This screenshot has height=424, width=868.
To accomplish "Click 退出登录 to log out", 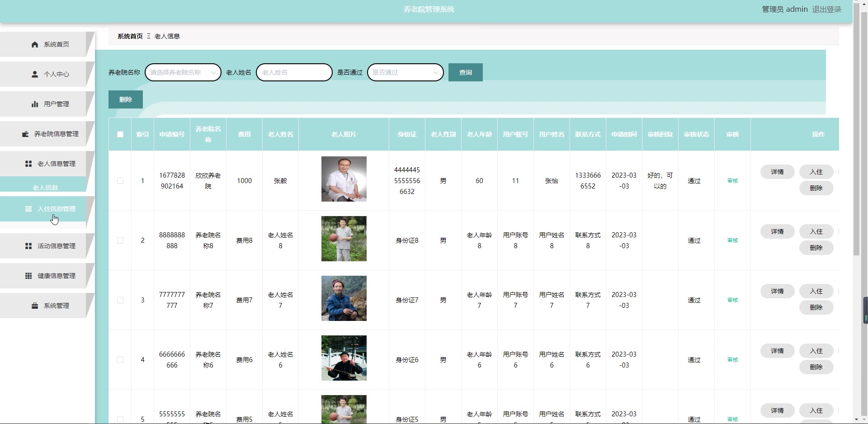I will (x=826, y=9).
